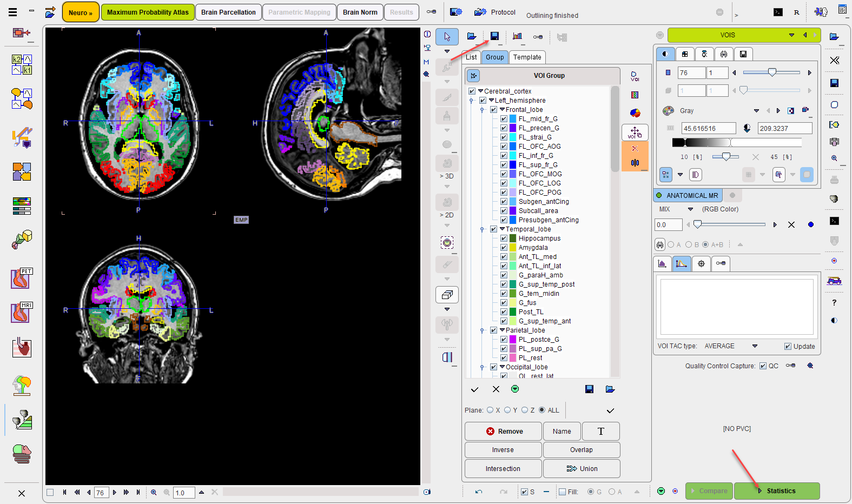Uncheck the Amygdala VOI checkbox
The image size is (852, 504).
pyautogui.click(x=504, y=248)
